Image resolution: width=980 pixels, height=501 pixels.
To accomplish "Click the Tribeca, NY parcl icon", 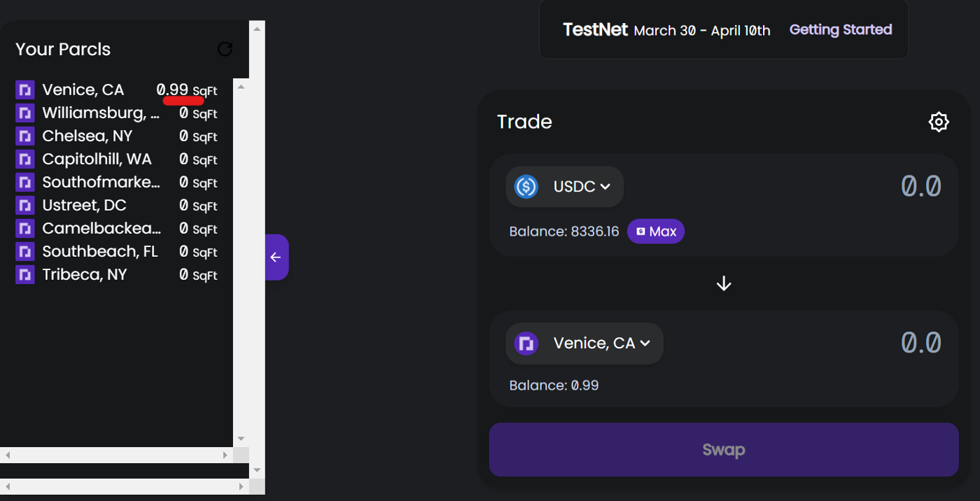I will [25, 275].
